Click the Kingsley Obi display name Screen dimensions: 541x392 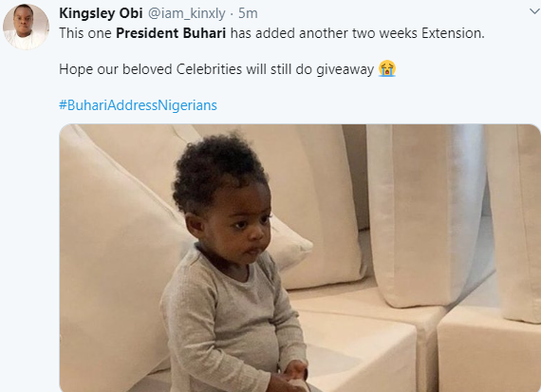click(101, 13)
